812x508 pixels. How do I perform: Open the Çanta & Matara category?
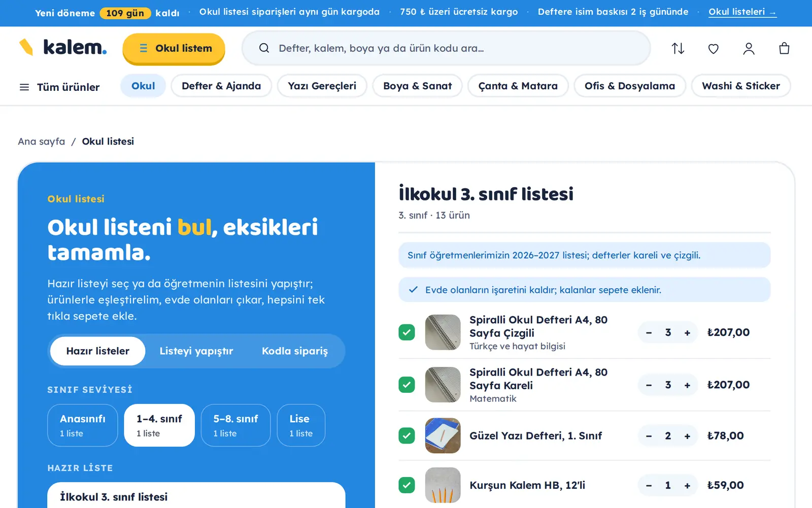pyautogui.click(x=518, y=86)
